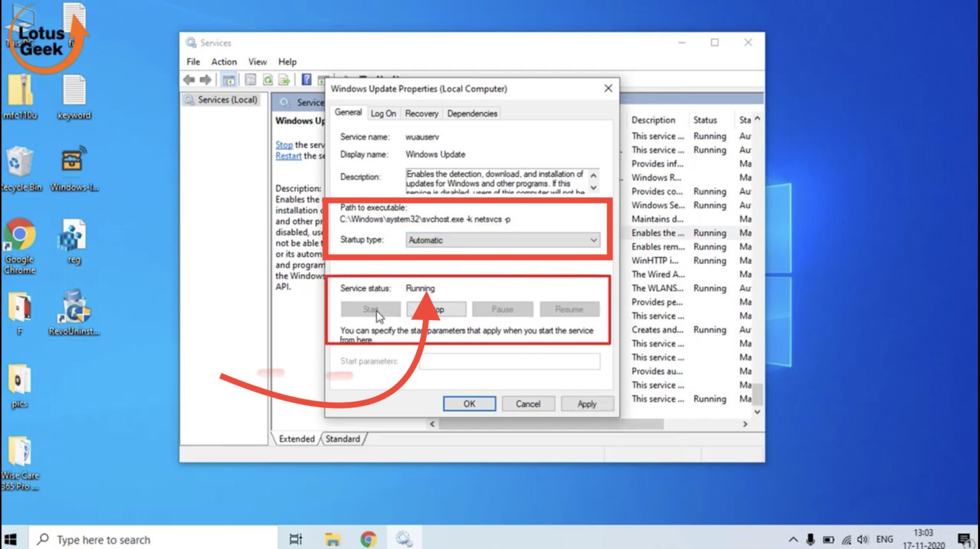
Task: Click the Services gear icon in taskbar
Action: point(404,539)
